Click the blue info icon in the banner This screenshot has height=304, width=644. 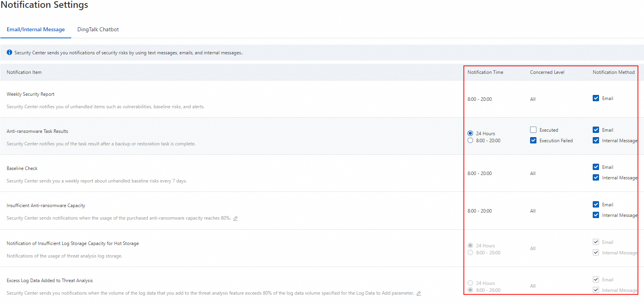(9, 52)
